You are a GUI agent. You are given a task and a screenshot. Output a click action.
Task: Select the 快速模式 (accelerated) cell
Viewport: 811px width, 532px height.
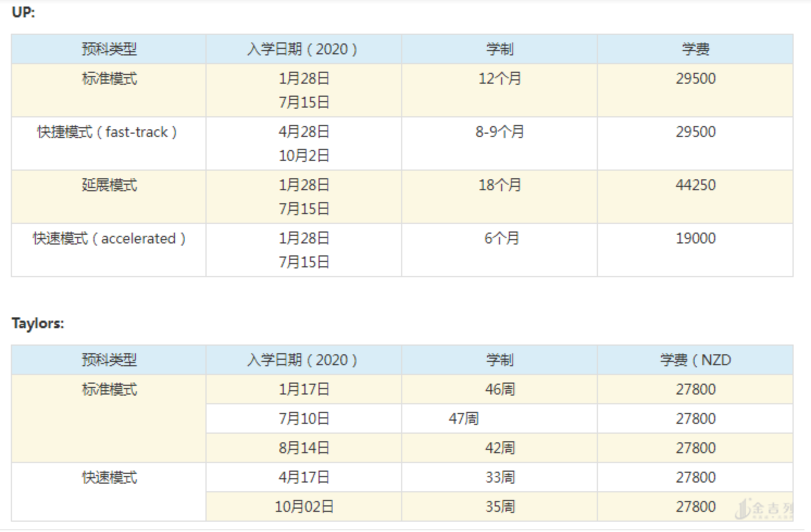coord(109,239)
